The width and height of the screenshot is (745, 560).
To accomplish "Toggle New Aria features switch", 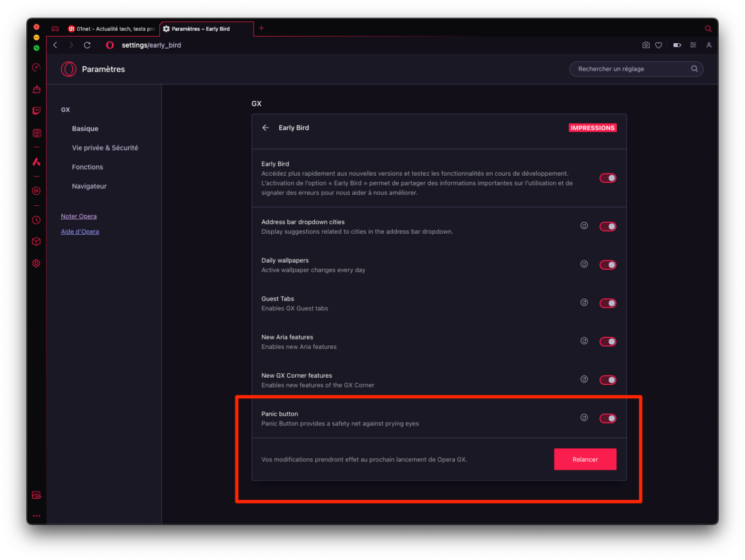I will tap(608, 342).
